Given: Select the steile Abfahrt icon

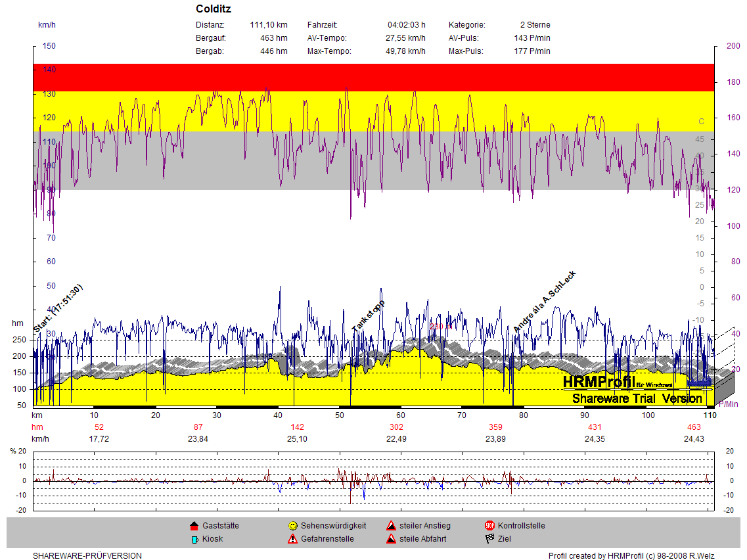Looking at the screenshot, I should pyautogui.click(x=390, y=539).
